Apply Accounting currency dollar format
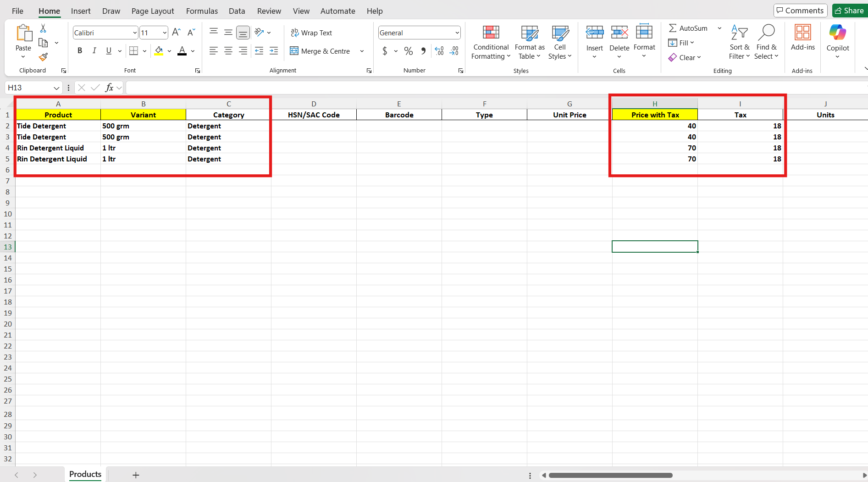This screenshot has height=482, width=868. click(385, 51)
